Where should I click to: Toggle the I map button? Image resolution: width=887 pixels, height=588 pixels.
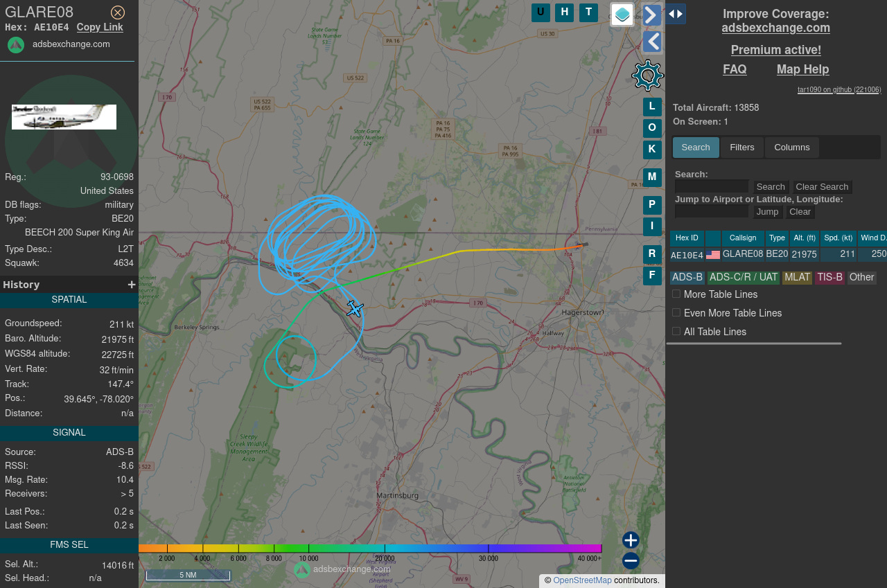point(652,226)
